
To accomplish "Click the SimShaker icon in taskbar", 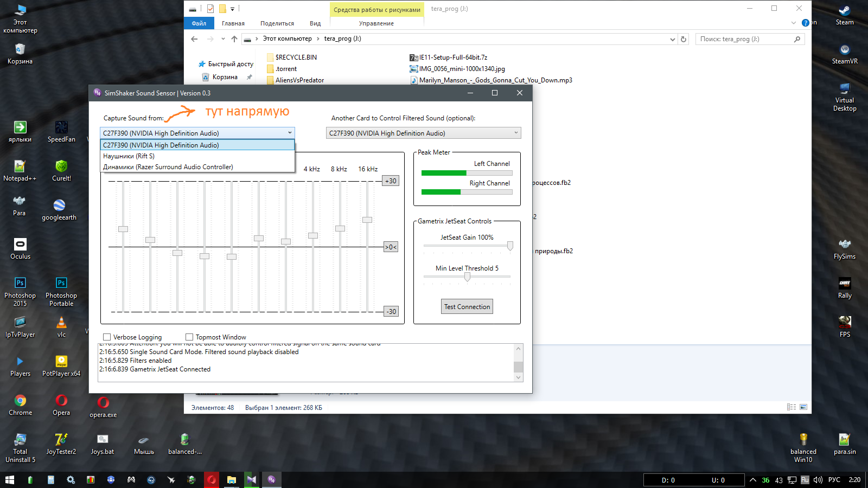I will 271,479.
